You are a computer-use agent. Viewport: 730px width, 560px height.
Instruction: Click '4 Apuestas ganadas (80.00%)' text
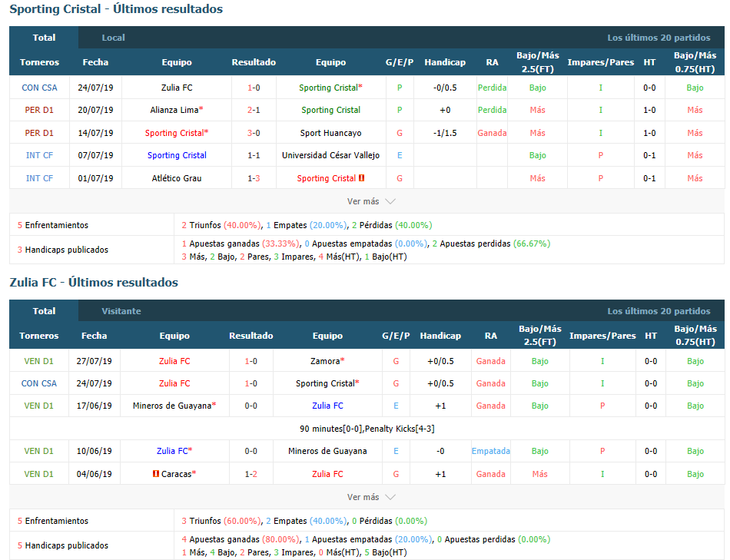pos(241,539)
